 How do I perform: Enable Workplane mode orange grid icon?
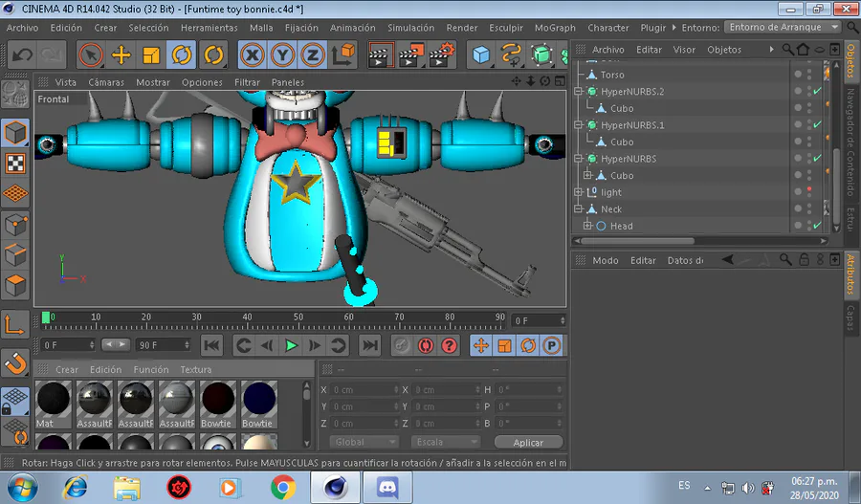[x=15, y=193]
